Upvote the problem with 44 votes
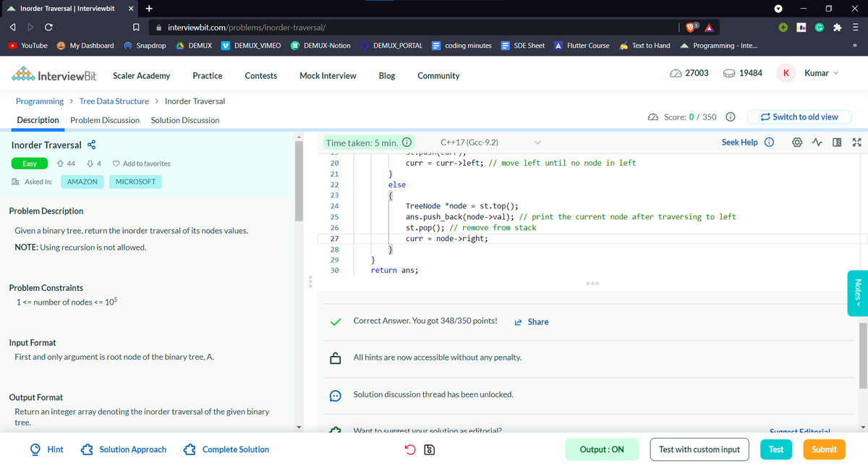 coord(60,164)
